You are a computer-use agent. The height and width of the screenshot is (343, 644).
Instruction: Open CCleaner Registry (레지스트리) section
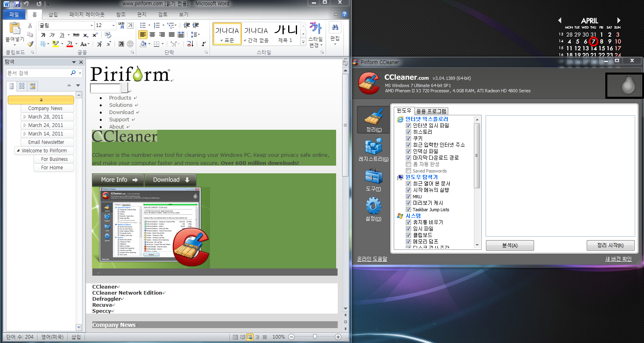click(x=374, y=150)
